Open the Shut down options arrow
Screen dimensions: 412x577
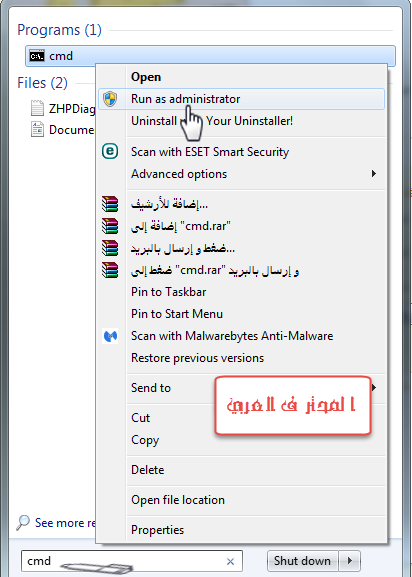(x=349, y=560)
